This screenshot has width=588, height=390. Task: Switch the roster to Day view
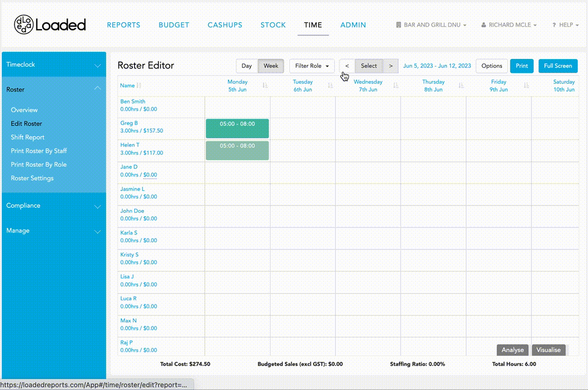[247, 66]
